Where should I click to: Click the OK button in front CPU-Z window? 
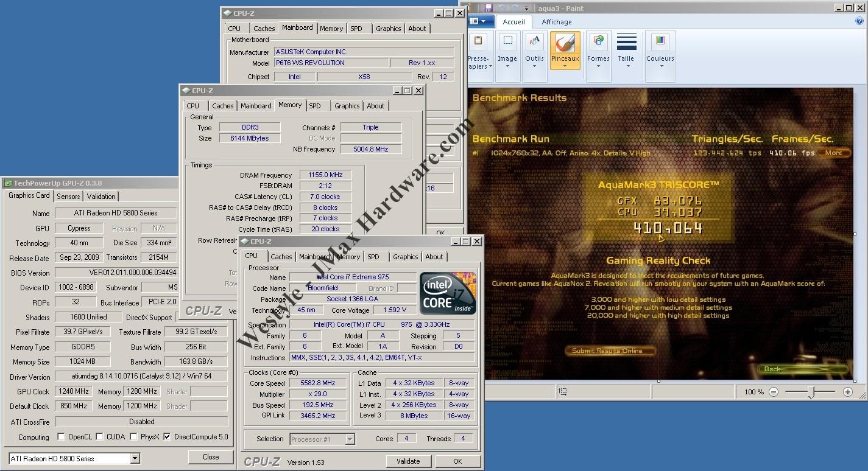[457, 461]
